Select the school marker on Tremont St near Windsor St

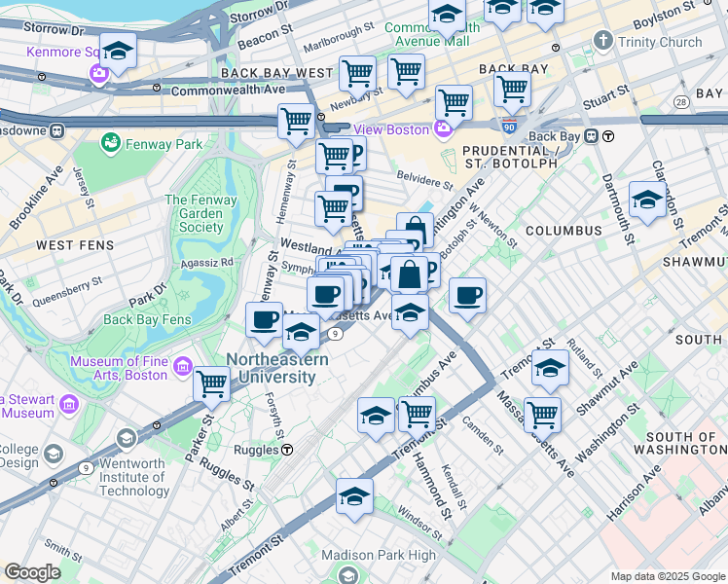(x=354, y=497)
